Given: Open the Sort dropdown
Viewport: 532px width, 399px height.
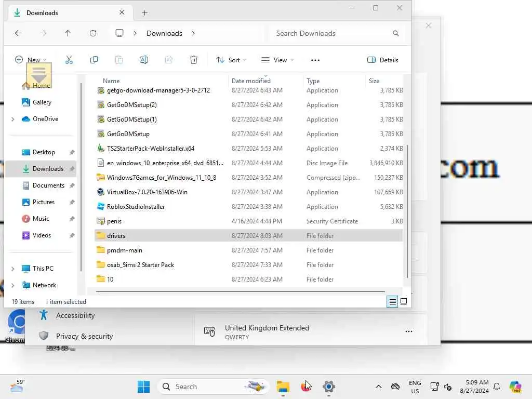Looking at the screenshot, I should [x=231, y=60].
